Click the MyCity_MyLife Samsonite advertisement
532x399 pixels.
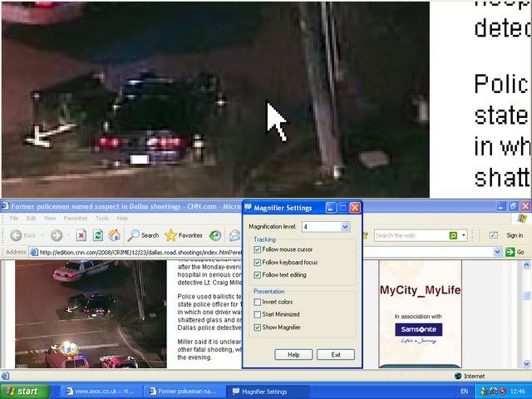[x=421, y=314]
